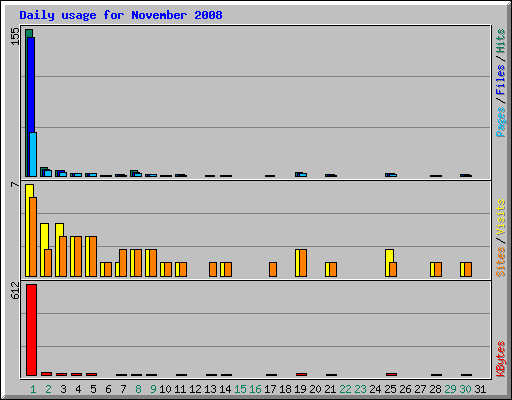Image resolution: width=512 pixels, height=400 pixels.
Task: Click day label 31 on x-axis
Action: click(x=480, y=389)
